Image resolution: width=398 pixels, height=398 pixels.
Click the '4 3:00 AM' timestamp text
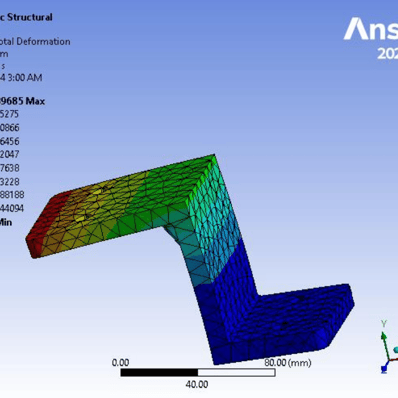click(x=21, y=78)
